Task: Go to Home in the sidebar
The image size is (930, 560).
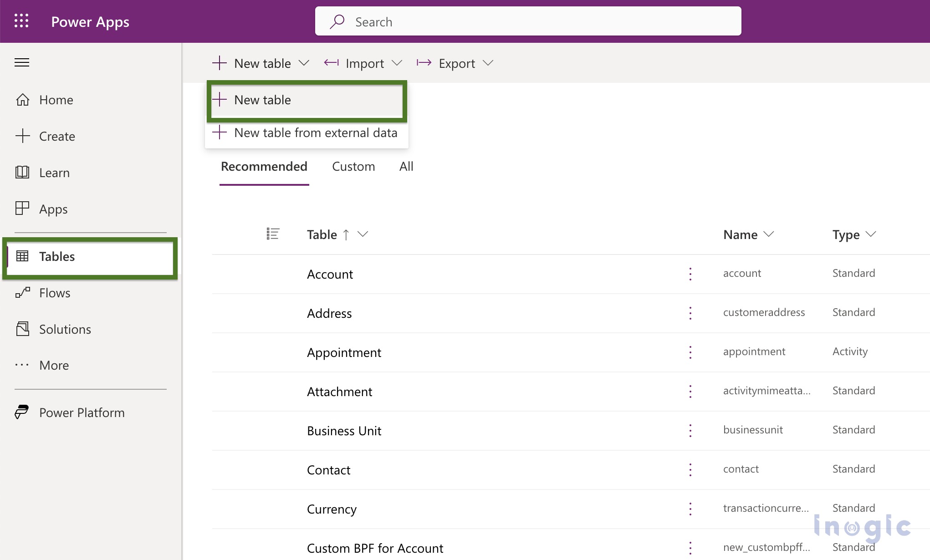Action: pos(56,100)
